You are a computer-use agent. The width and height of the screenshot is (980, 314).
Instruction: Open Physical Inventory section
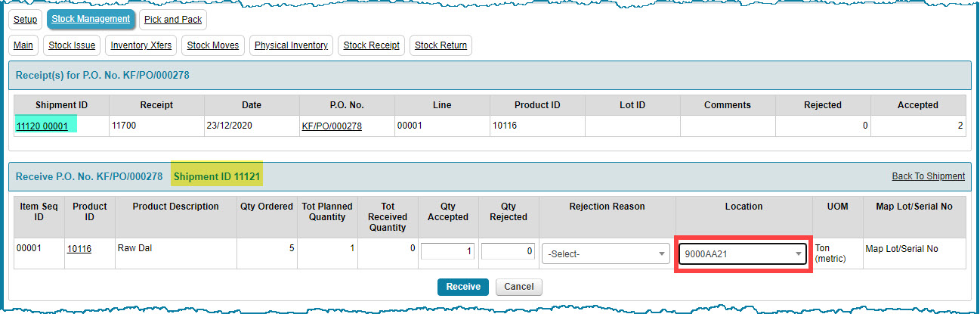[291, 45]
